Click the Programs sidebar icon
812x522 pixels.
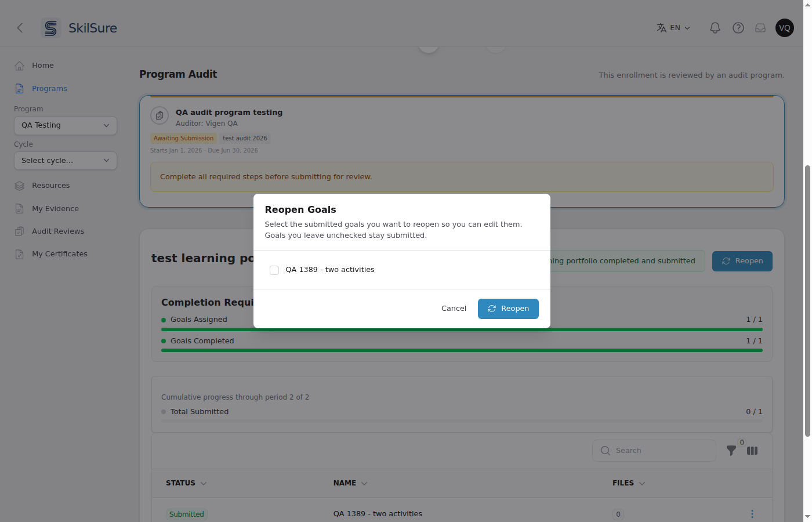[x=20, y=89]
